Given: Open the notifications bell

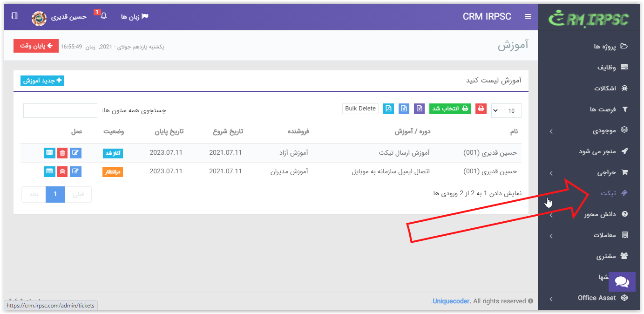Looking at the screenshot, I should [x=103, y=16].
